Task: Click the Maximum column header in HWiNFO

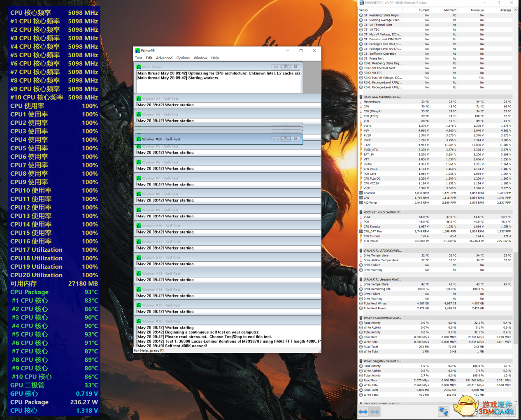Action: point(477,10)
